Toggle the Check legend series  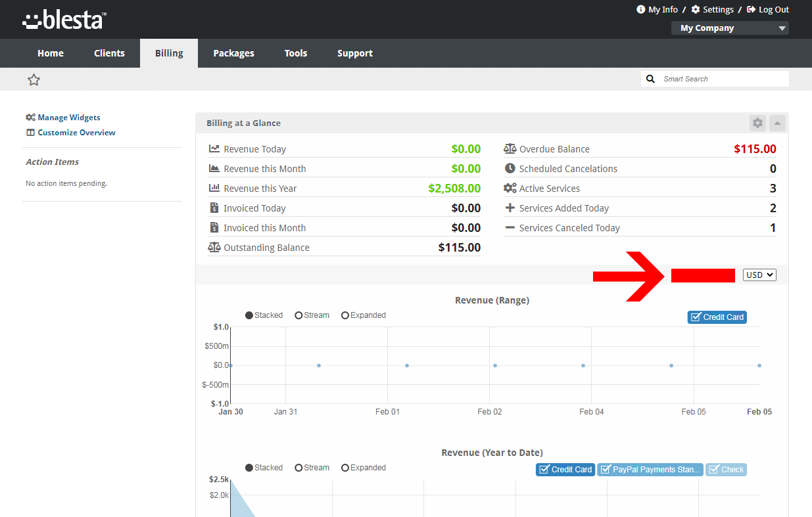click(726, 470)
